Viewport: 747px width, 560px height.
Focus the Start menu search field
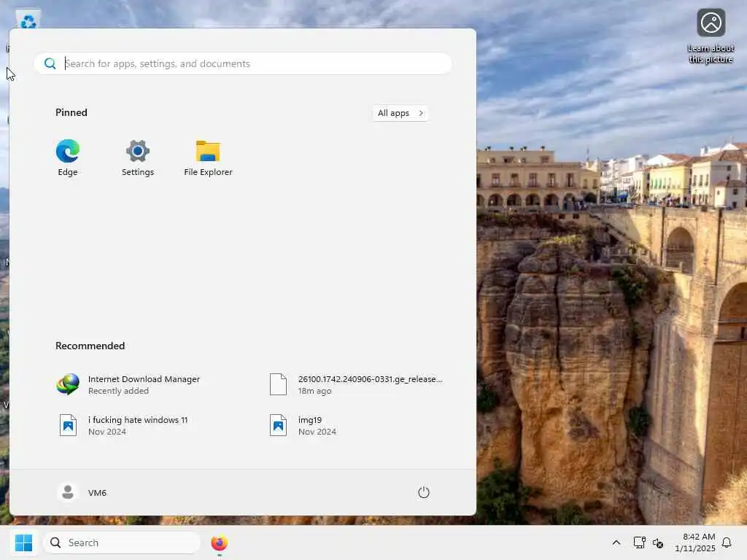[243, 63]
